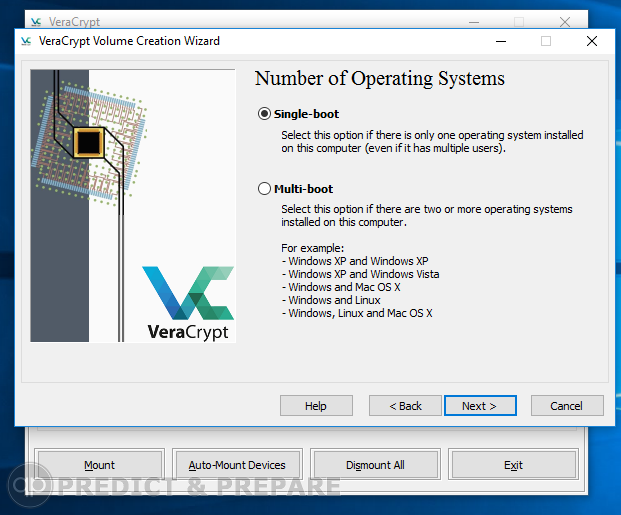The height and width of the screenshot is (515, 621).
Task: Click the 'Windows XP and Windows XP' line
Action: click(355, 261)
